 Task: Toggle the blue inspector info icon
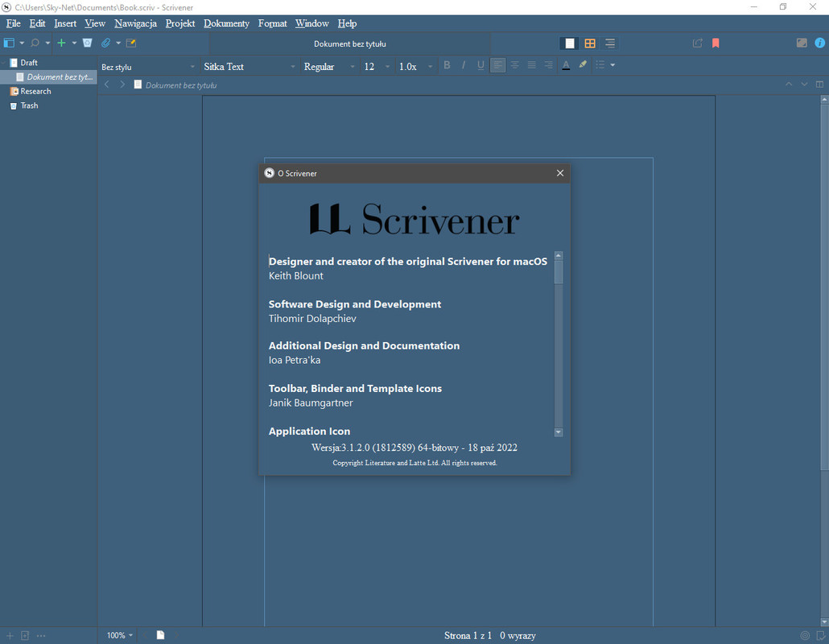click(819, 43)
